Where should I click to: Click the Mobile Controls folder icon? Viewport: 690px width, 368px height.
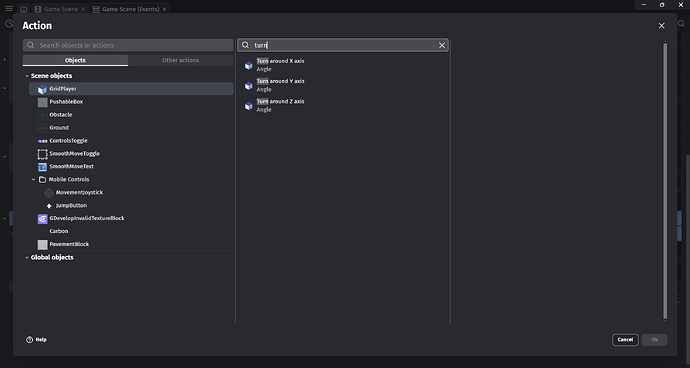tap(42, 180)
